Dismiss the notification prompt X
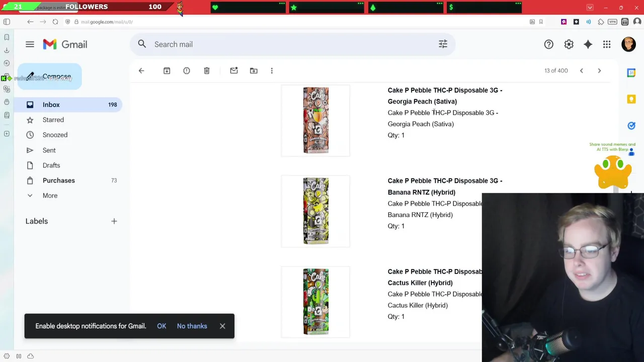 (x=222, y=326)
